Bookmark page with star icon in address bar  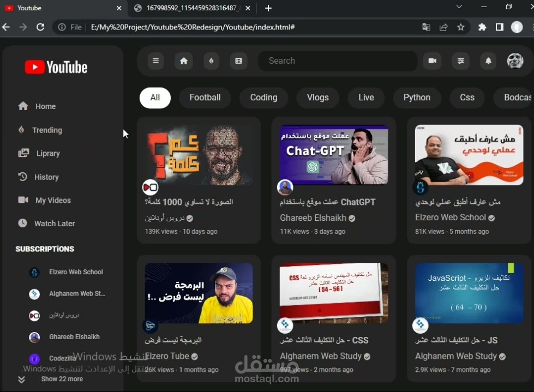pyautogui.click(x=460, y=27)
